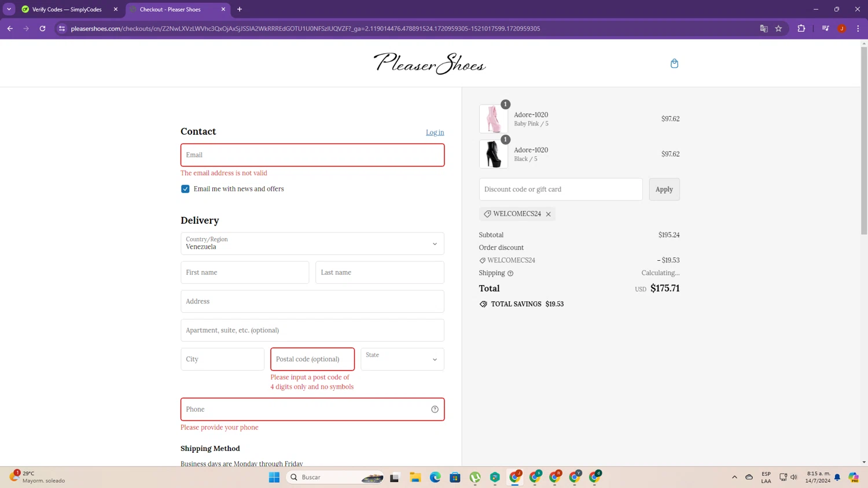Click the First name field
Viewport: 868px width, 488px height.
pyautogui.click(x=245, y=272)
